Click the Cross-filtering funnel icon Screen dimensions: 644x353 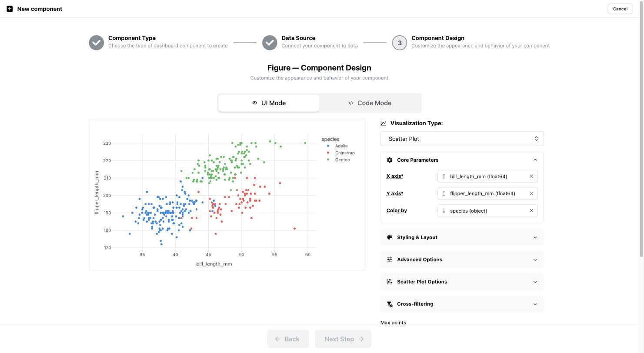[390, 304]
